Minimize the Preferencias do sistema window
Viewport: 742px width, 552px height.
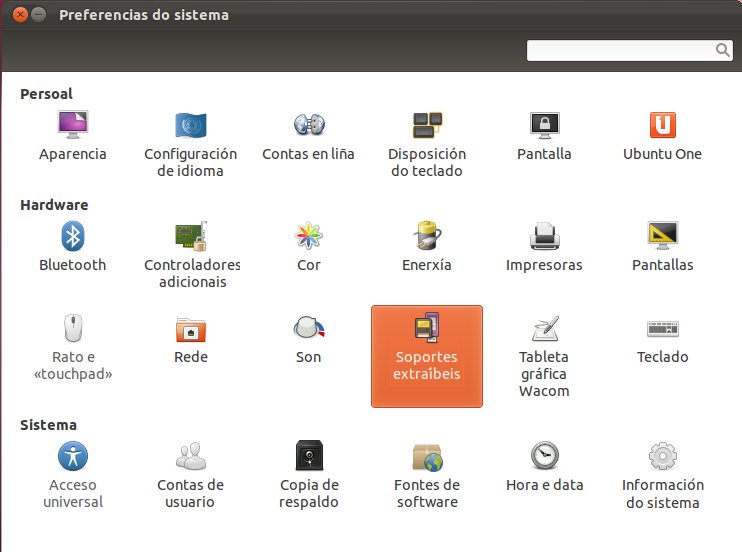[38, 15]
